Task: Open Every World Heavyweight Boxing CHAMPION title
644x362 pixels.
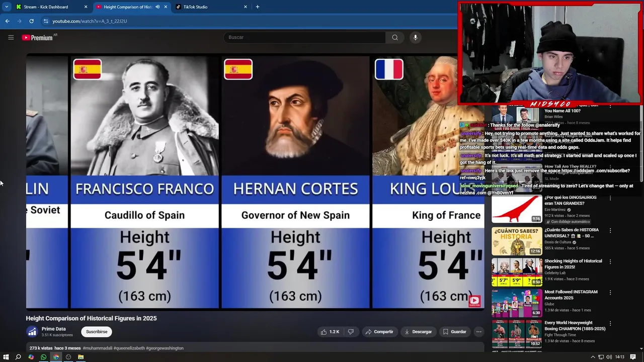Action: 575,325
